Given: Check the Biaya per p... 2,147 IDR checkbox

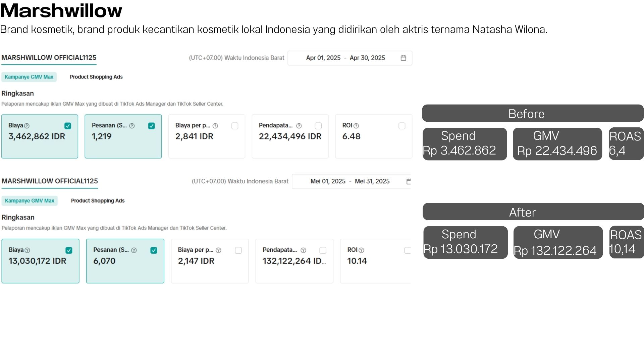Looking at the screenshot, I should (x=238, y=250).
